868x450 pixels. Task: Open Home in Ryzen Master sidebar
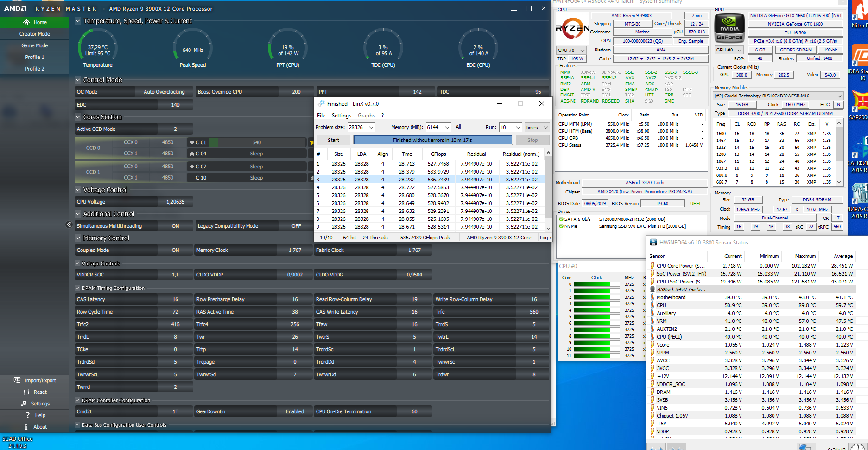(x=35, y=22)
